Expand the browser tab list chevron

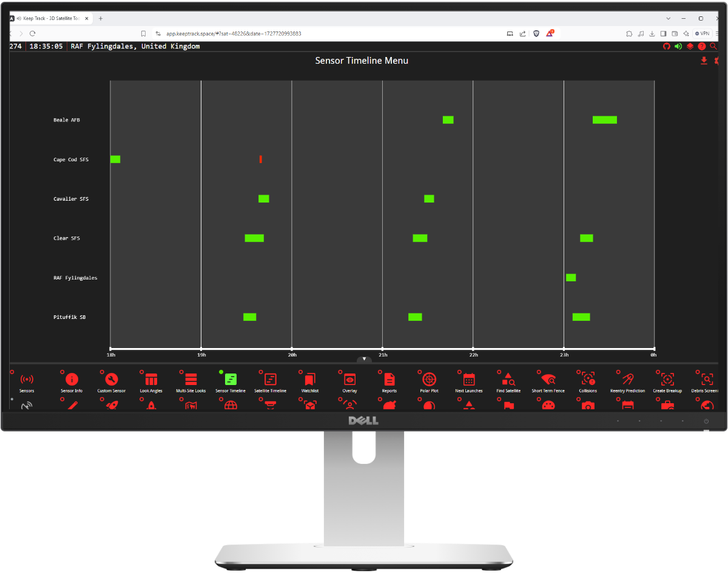pyautogui.click(x=668, y=18)
